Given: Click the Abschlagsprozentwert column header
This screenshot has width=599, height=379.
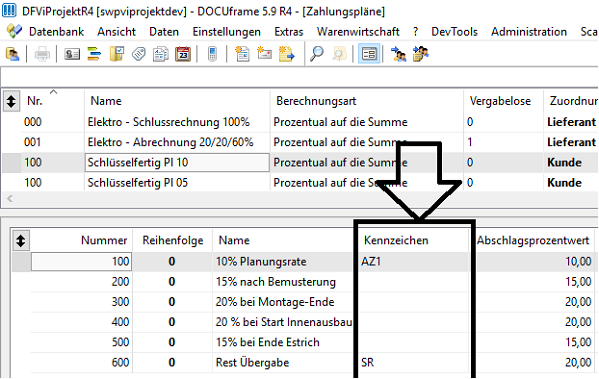Looking at the screenshot, I should coord(533,240).
